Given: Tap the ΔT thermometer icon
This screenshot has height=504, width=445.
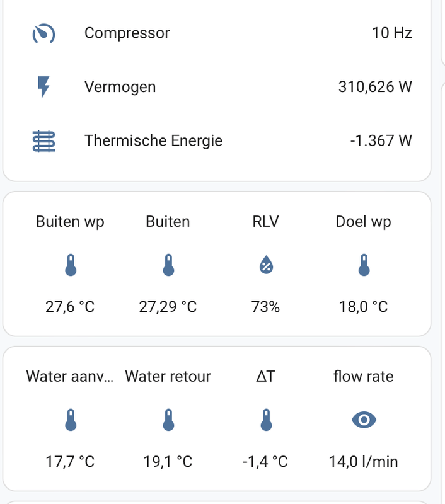Looking at the screenshot, I should tap(265, 420).
